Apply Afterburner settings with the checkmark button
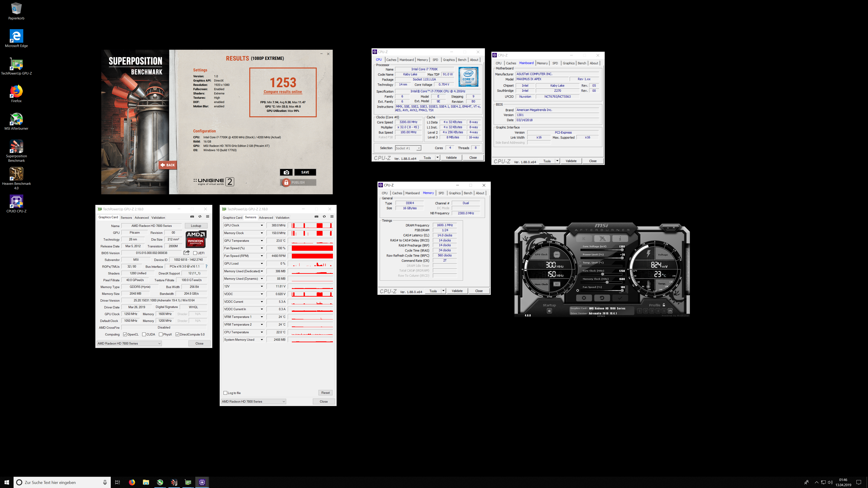 [620, 298]
